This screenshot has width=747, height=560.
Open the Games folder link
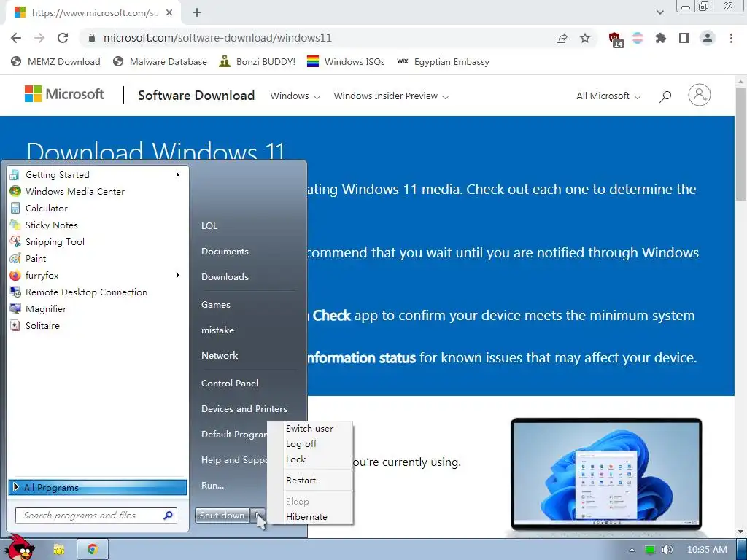pos(215,305)
